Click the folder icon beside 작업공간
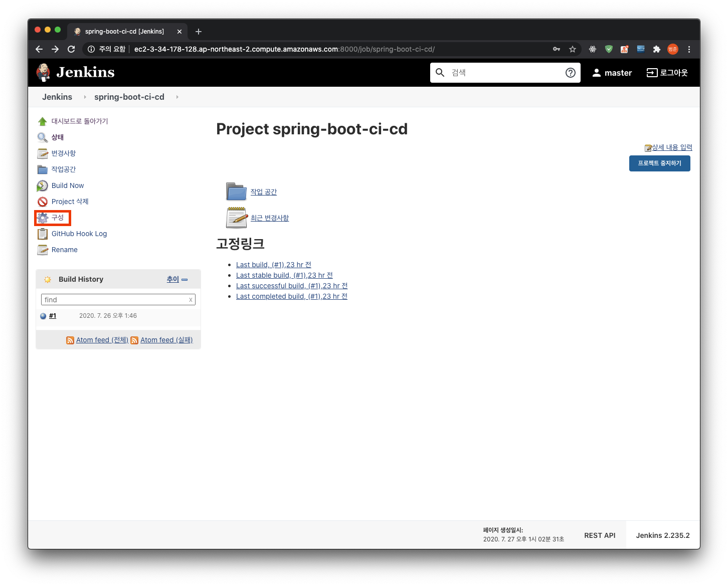Viewport: 728px width, 586px height. 43,169
